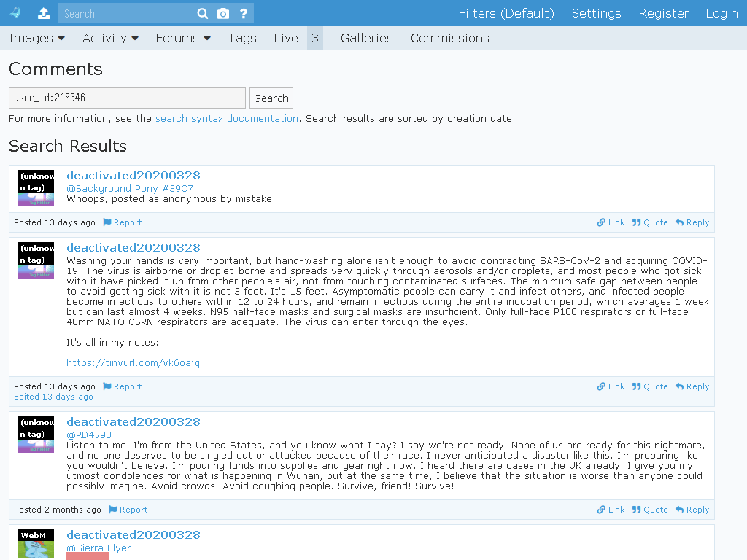Open the search help question mark icon
This screenshot has height=560, width=747.
(244, 13)
